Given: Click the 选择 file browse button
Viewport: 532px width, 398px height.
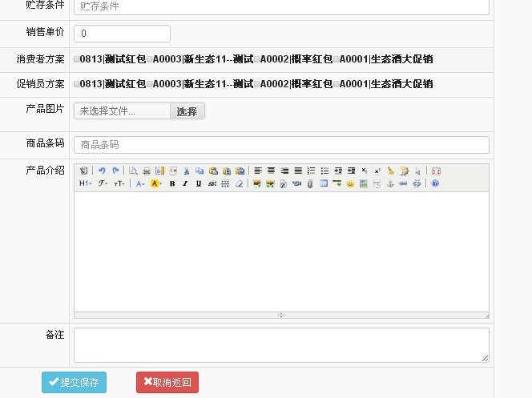Looking at the screenshot, I should (187, 111).
